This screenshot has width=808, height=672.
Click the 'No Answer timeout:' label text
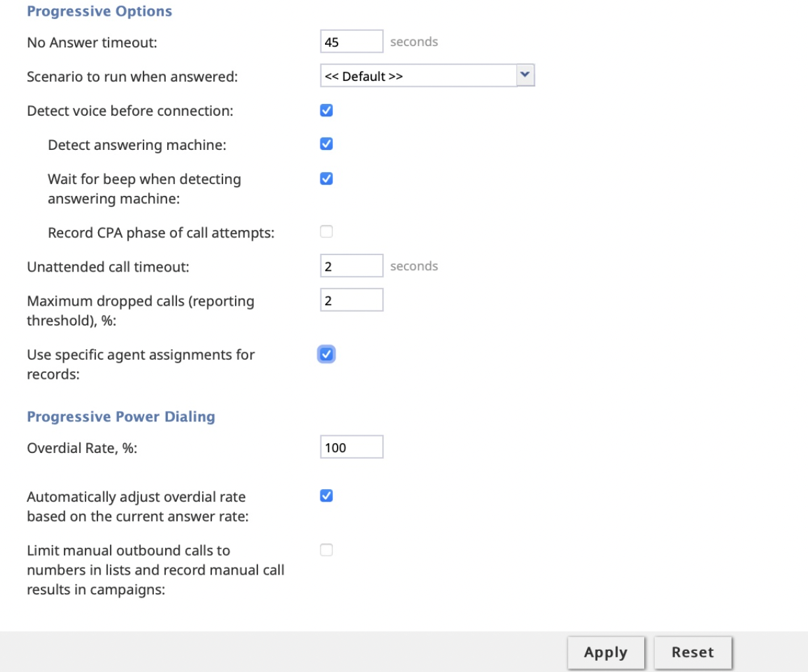92,43
